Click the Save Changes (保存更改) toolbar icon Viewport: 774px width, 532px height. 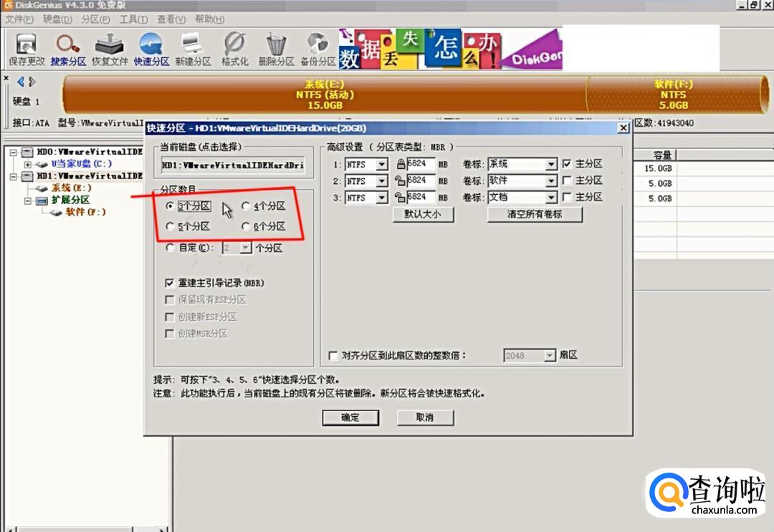[27, 49]
